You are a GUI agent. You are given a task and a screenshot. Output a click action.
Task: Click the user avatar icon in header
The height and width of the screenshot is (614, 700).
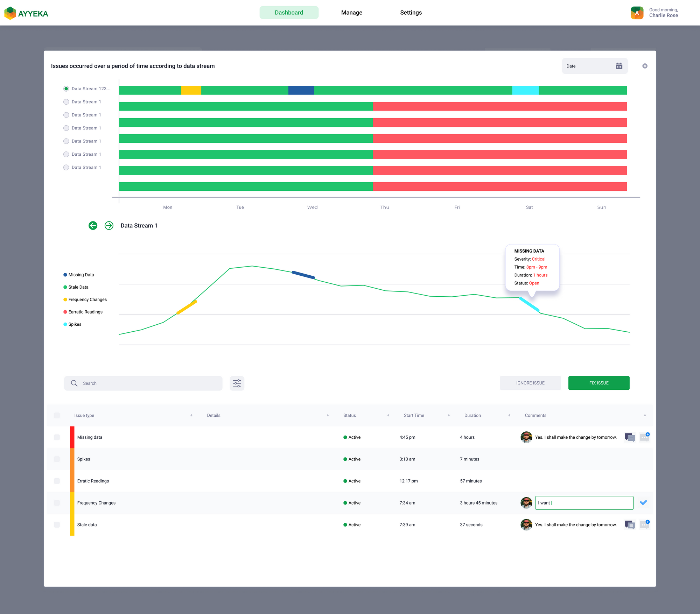pyautogui.click(x=637, y=13)
